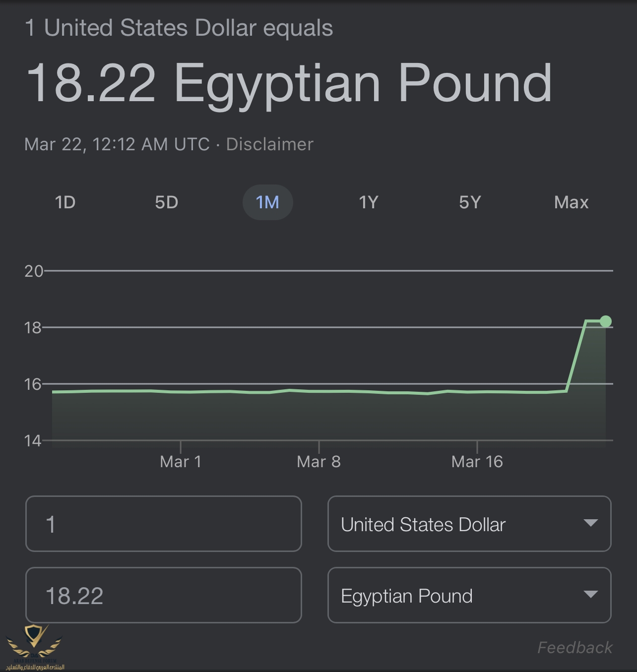637x672 pixels.
Task: Select the 1M time range tab
Action: (267, 202)
